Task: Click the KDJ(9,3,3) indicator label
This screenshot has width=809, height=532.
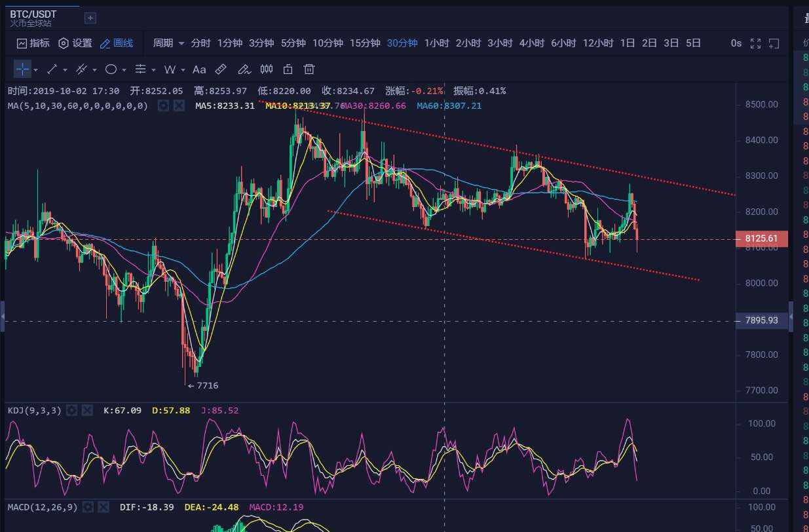Action: 34,411
